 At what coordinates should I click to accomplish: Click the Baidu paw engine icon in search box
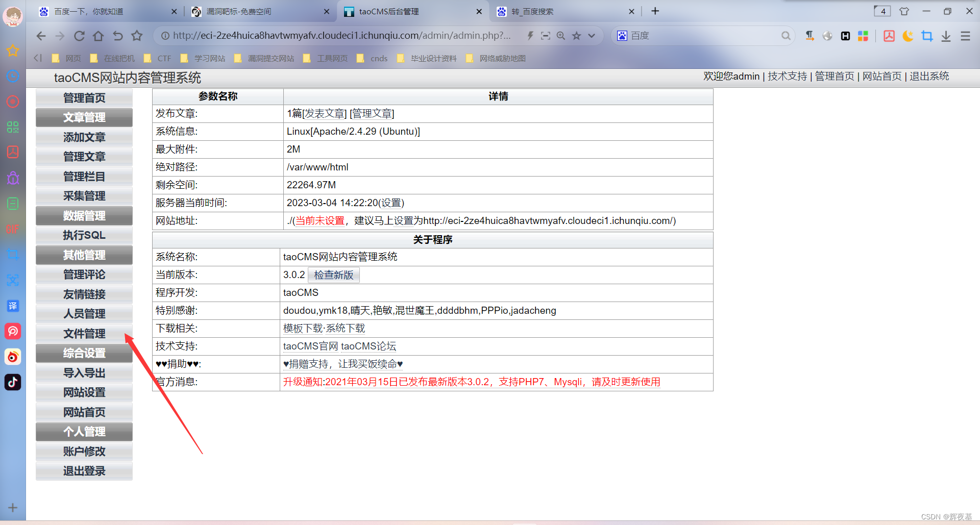click(x=622, y=36)
